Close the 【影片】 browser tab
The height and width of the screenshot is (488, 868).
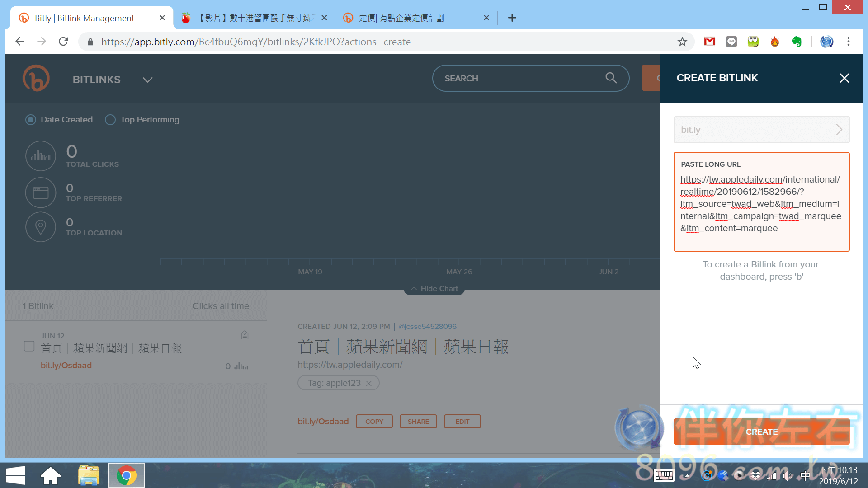(x=324, y=18)
